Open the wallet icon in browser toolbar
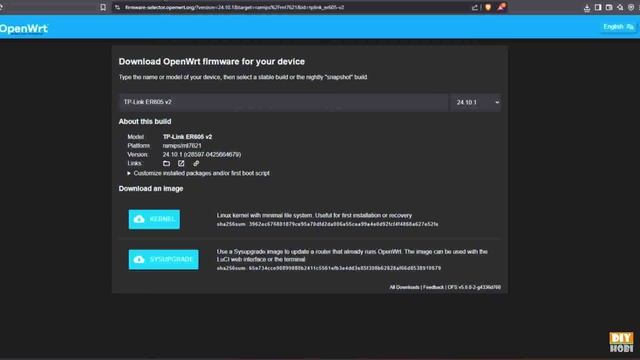 [x=609, y=7]
